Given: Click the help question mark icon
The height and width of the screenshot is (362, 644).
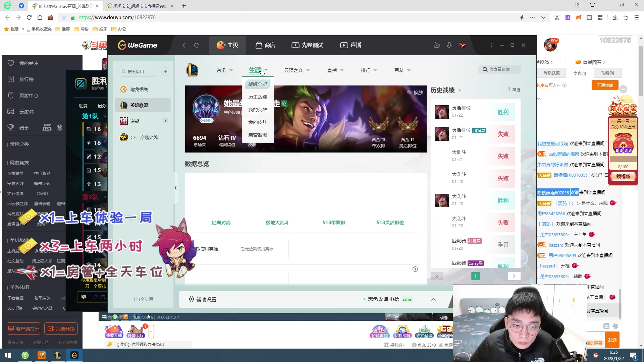Looking at the screenshot, I should click(x=415, y=269).
